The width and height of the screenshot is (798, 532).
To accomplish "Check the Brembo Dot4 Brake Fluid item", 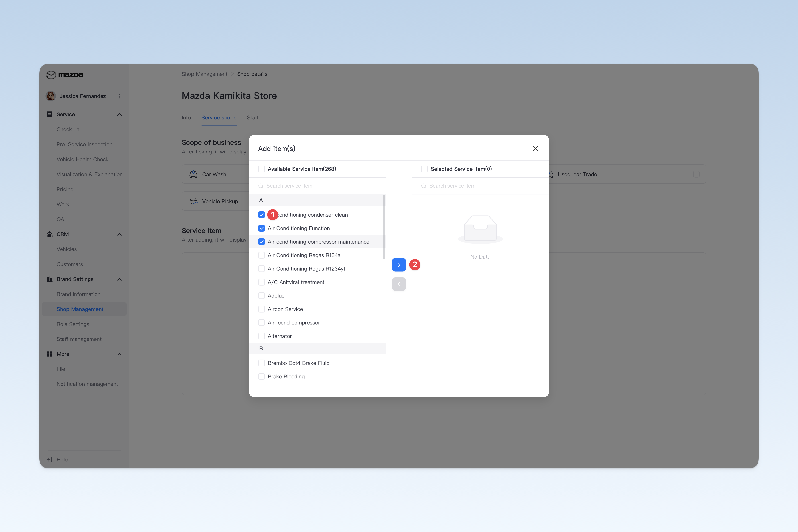I will (261, 363).
